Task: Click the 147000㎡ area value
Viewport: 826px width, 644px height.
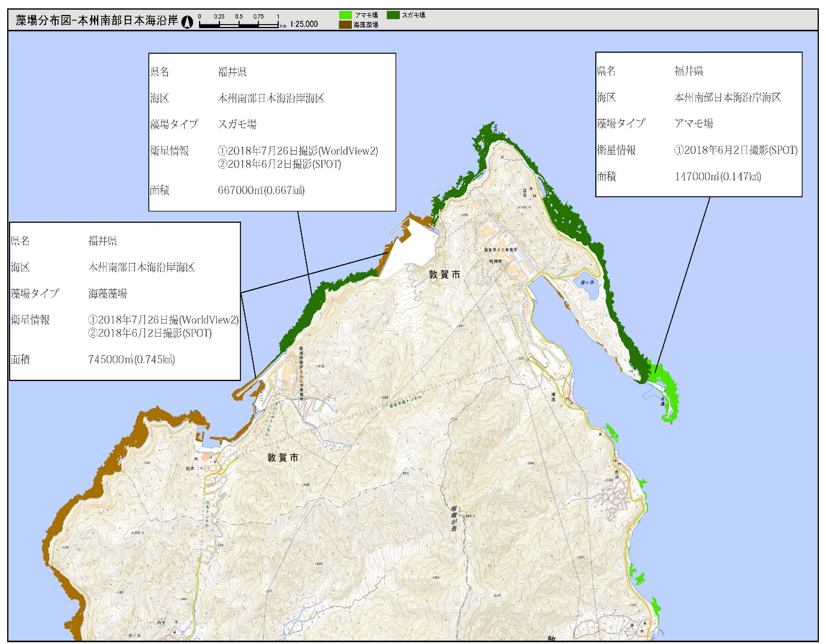Action: click(x=718, y=177)
